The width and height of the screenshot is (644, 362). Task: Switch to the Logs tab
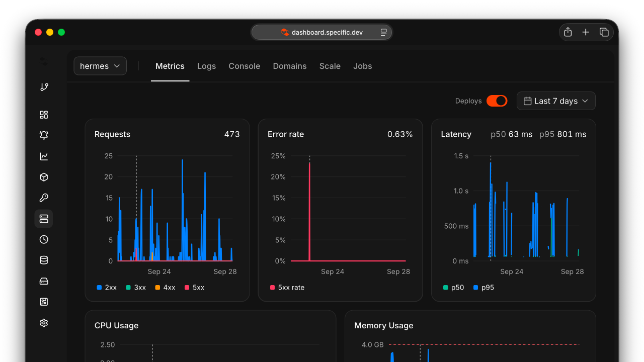(x=206, y=66)
